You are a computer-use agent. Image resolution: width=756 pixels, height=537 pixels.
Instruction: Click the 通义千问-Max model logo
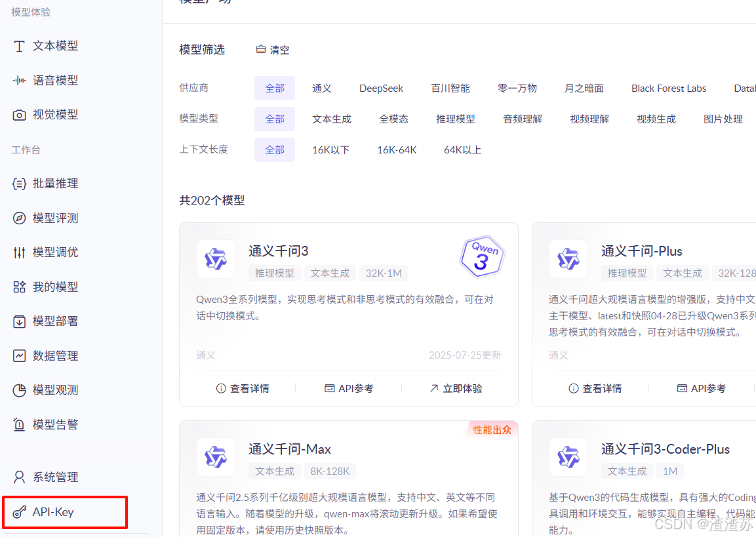pyautogui.click(x=216, y=457)
